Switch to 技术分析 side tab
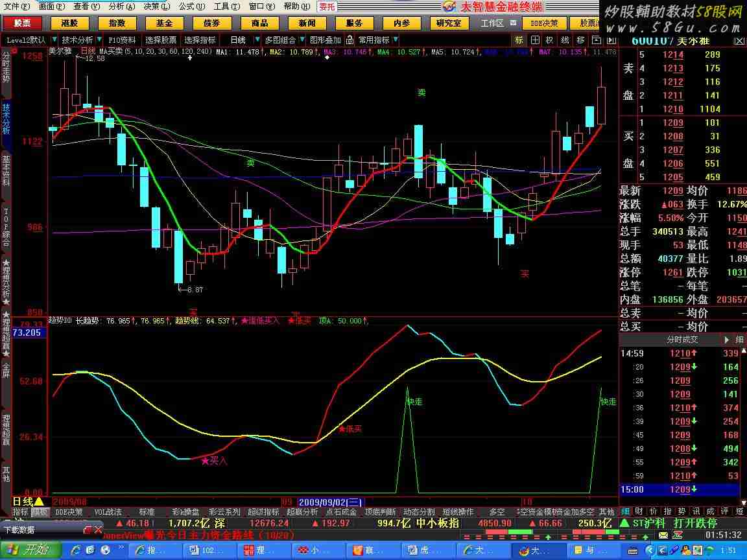Screen dimensions: 747x560 (x=6, y=118)
